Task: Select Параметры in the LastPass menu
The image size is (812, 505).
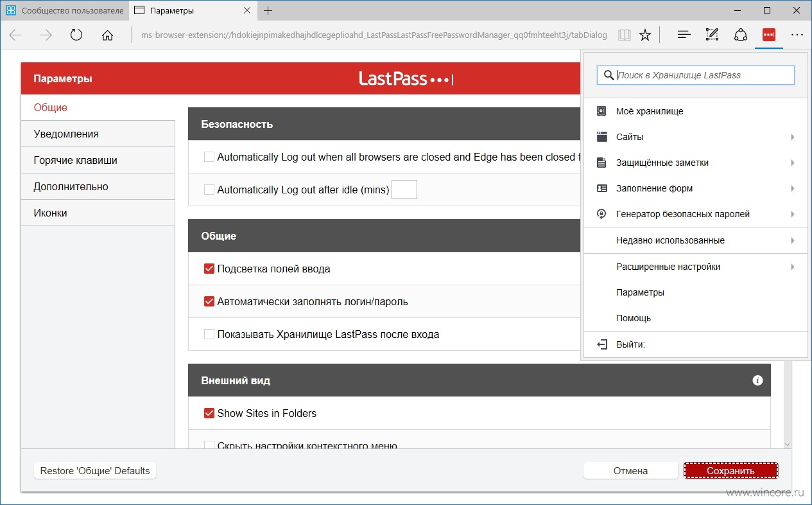Action: 695,292
